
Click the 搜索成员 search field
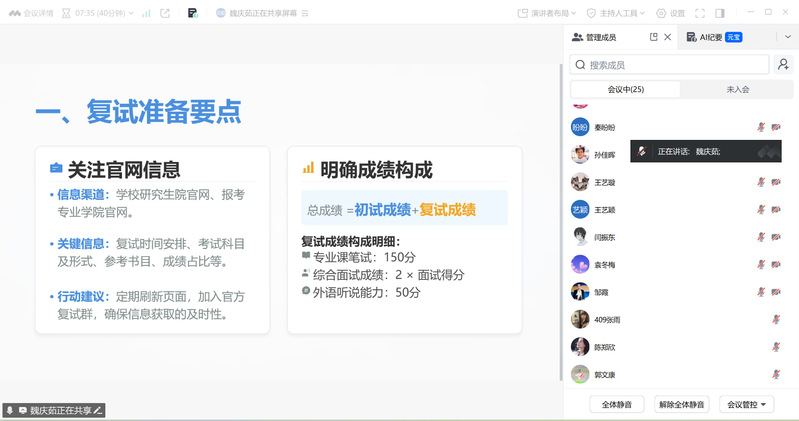(x=670, y=64)
